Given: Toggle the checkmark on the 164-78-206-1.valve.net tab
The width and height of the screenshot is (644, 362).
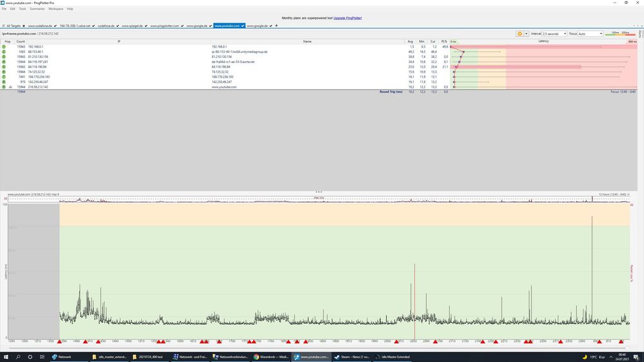Looking at the screenshot, I should click(x=93, y=26).
